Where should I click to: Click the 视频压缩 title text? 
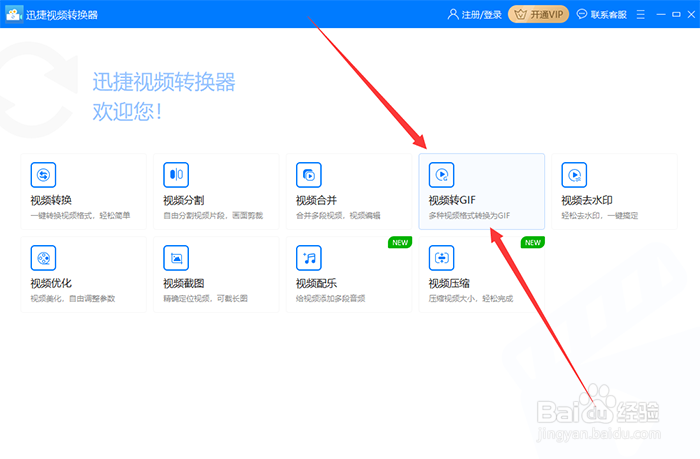[x=449, y=284]
